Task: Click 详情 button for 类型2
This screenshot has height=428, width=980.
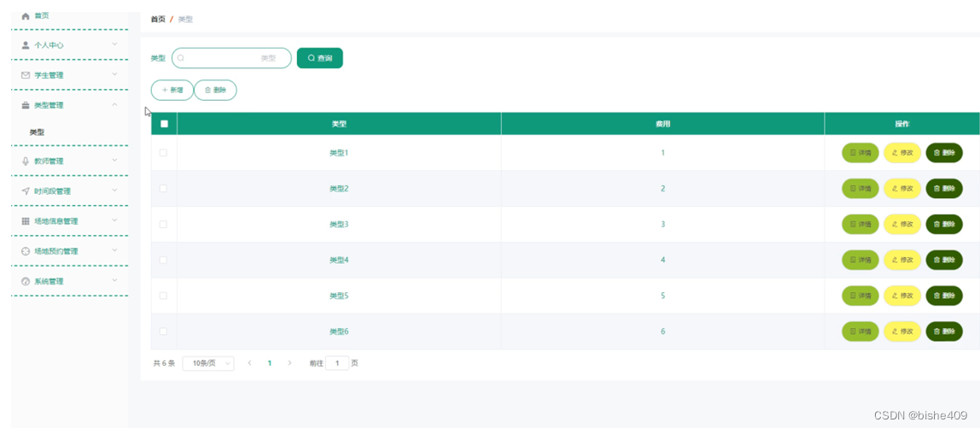Action: (860, 188)
